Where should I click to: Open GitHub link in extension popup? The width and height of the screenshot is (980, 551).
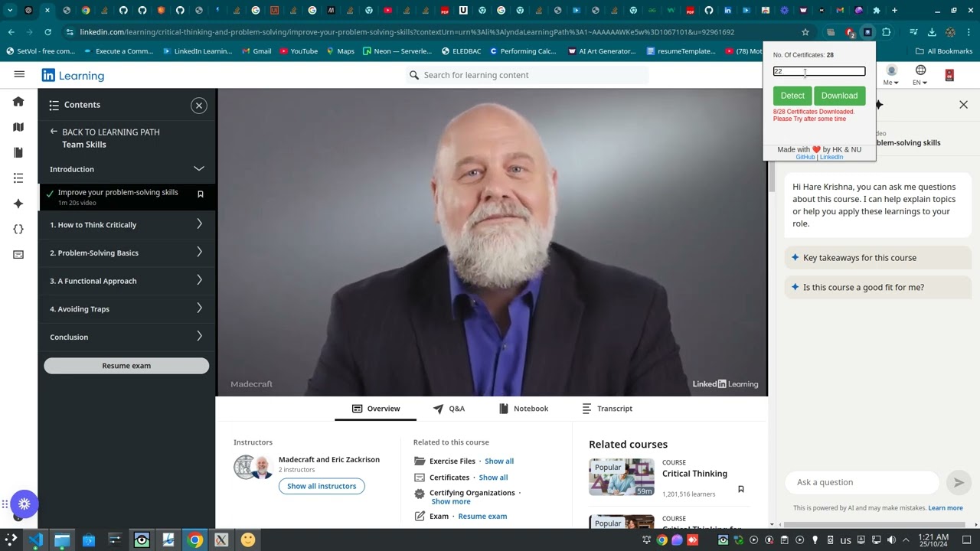click(x=805, y=157)
